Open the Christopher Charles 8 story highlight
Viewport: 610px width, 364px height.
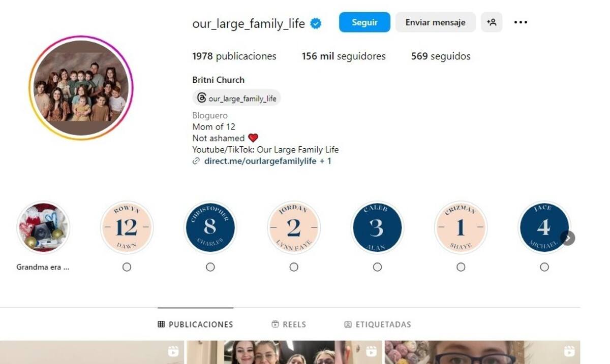click(x=210, y=227)
